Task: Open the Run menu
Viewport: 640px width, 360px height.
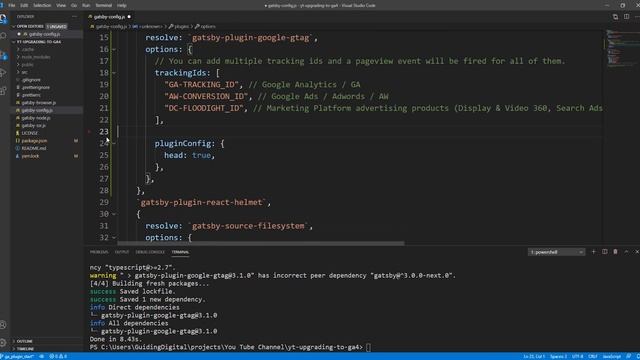Action: (x=86, y=5)
